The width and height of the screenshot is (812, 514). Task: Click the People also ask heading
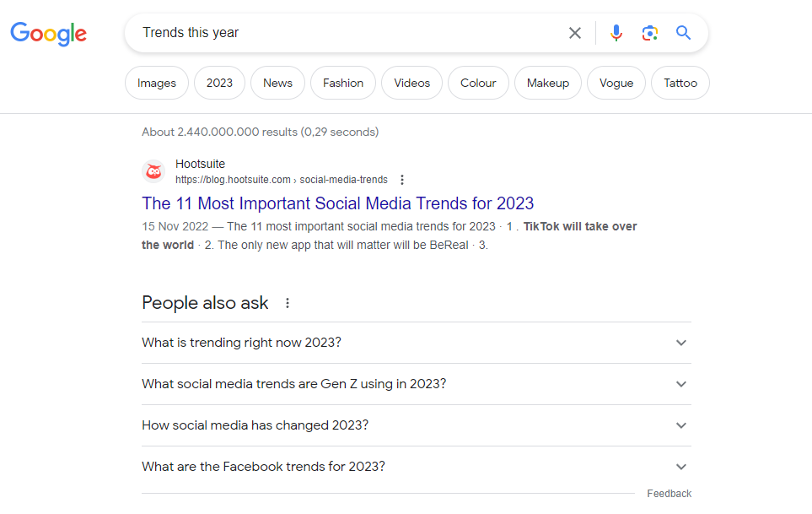point(205,303)
